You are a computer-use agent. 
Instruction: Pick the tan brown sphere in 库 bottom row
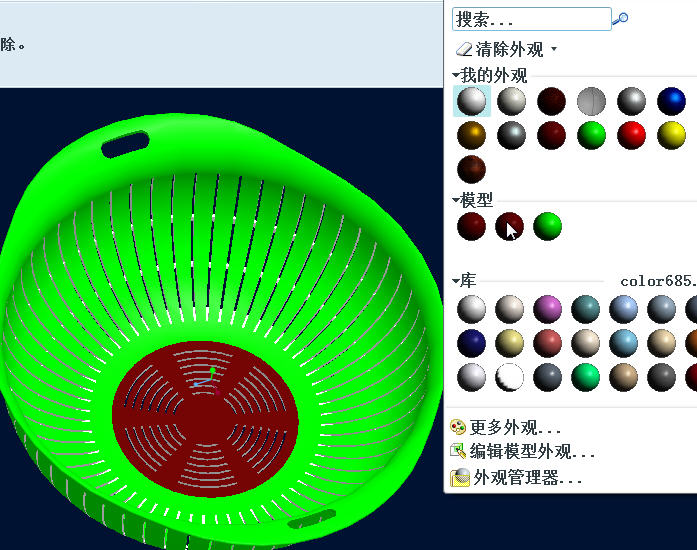coord(623,377)
